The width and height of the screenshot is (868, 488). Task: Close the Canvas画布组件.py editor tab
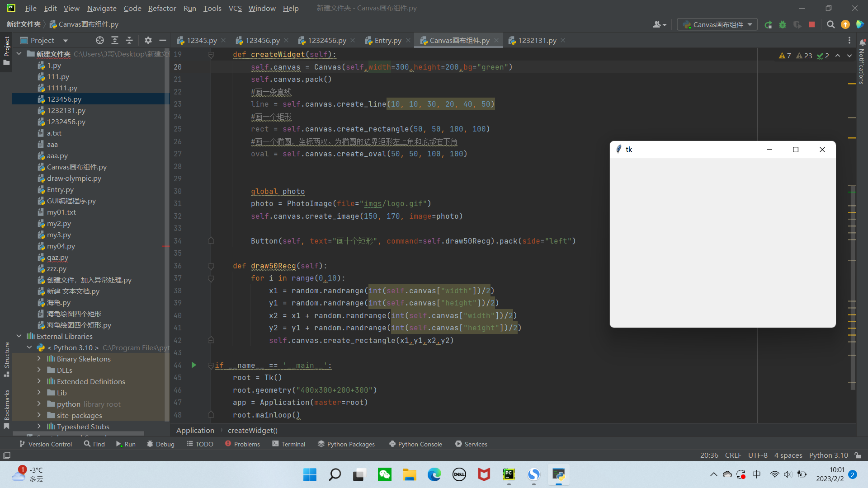coord(496,41)
